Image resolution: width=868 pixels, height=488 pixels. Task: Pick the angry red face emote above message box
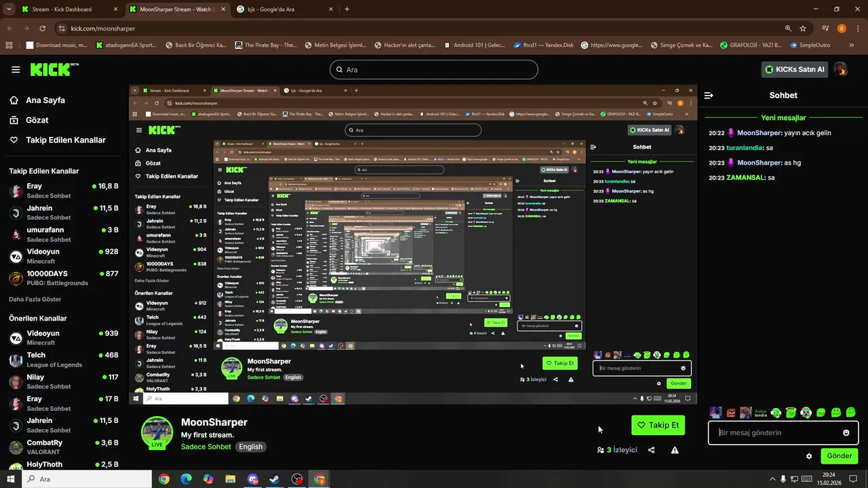click(731, 413)
